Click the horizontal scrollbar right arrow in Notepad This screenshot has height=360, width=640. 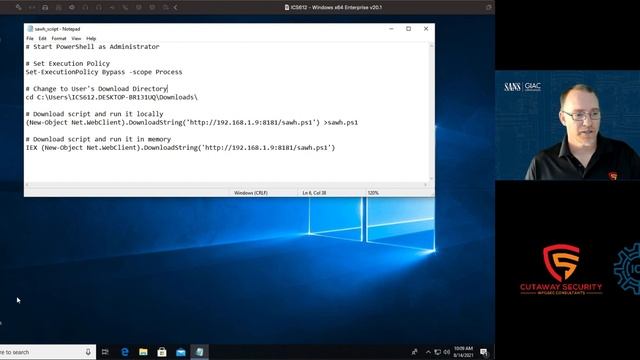pos(425,185)
